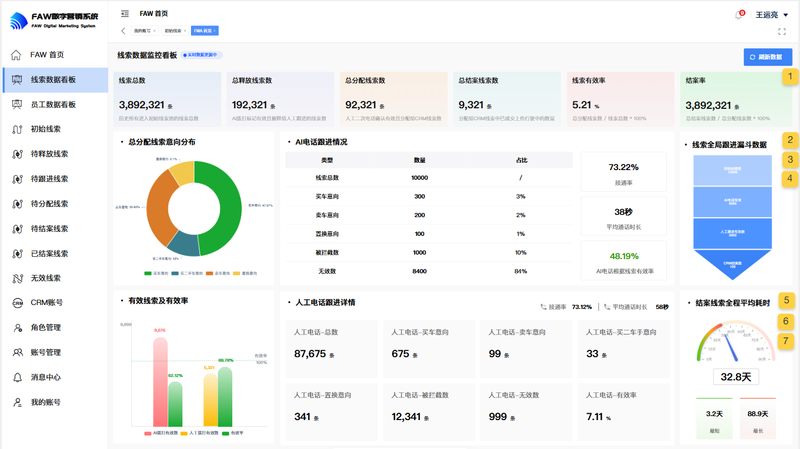Click the 48.19% AI电话 effectiveness stat
The height and width of the screenshot is (449, 800).
623,261
